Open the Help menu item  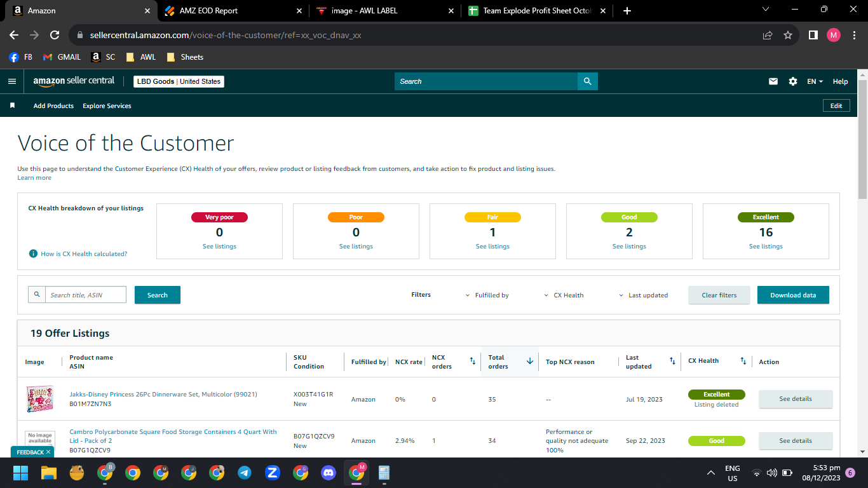click(x=840, y=81)
